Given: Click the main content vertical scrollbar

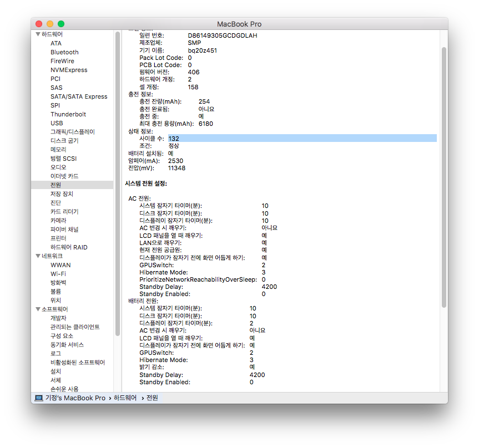Looking at the screenshot, I should coord(443,177).
